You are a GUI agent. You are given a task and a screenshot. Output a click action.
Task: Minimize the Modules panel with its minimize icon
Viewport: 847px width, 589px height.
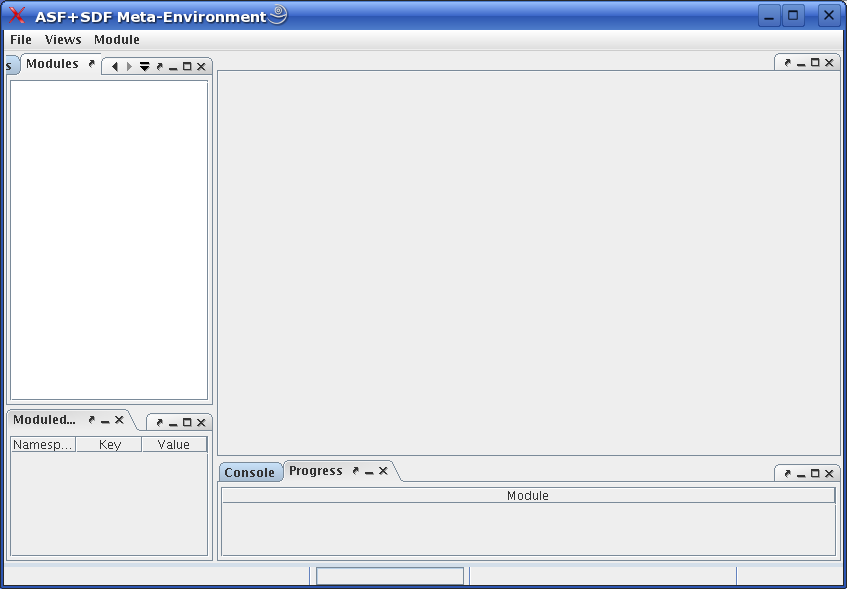(x=173, y=66)
